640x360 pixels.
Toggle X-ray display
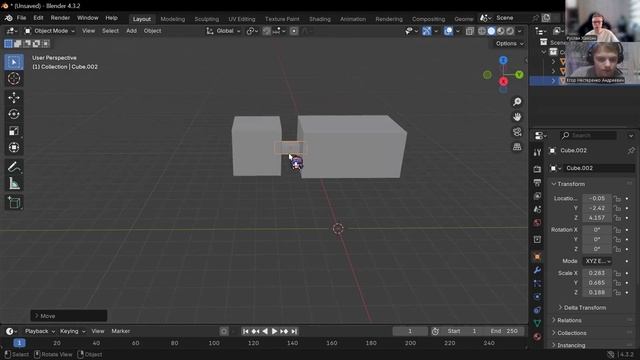pos(470,31)
